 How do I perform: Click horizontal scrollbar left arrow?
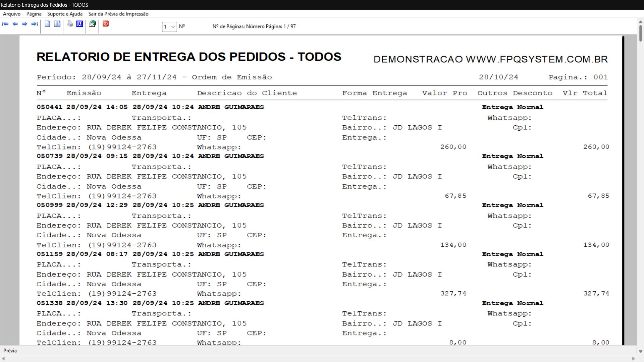pyautogui.click(x=3, y=359)
